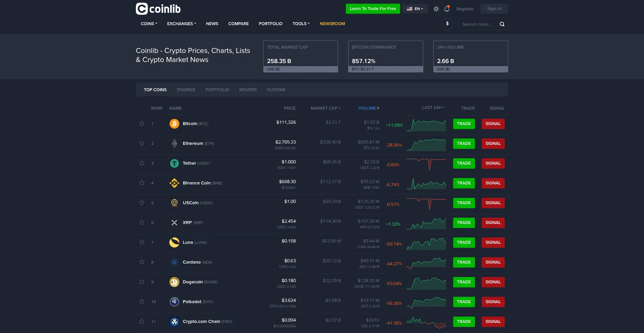The height and width of the screenshot is (333, 644).
Task: Expand the TOOLS dropdown menu
Action: [301, 24]
